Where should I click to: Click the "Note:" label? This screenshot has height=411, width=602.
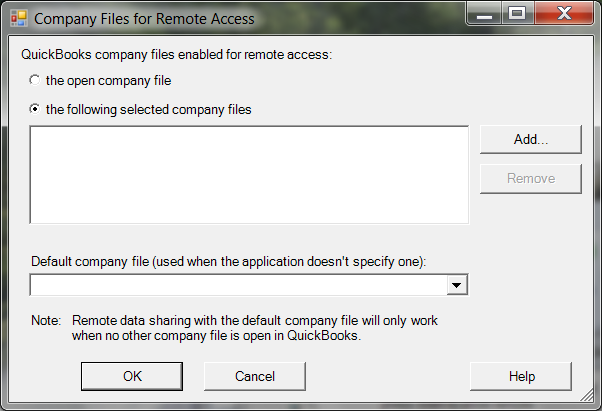pos(46,321)
